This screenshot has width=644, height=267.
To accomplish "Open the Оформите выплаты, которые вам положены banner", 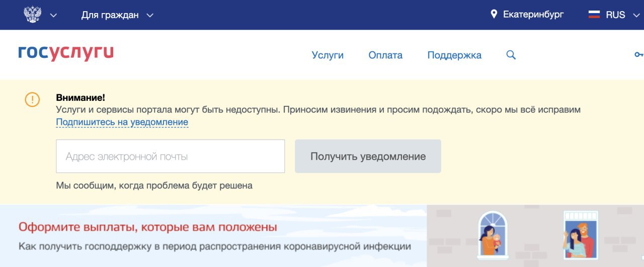I will point(148,227).
